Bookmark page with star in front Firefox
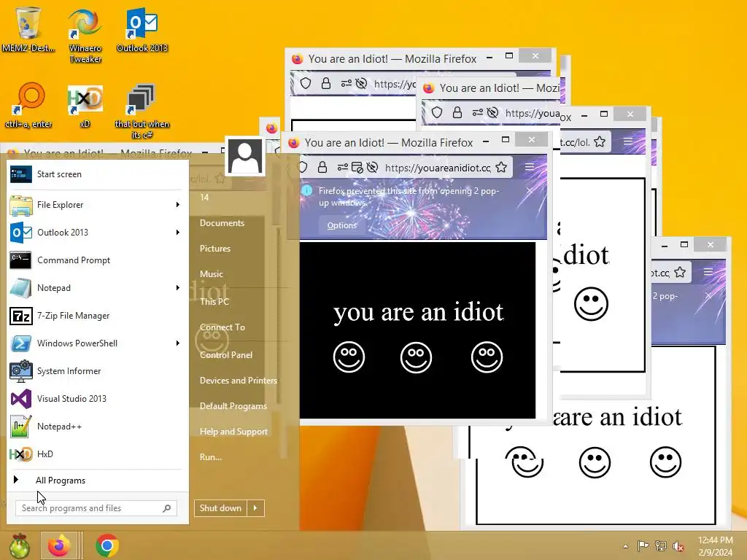The image size is (747, 560). (x=501, y=167)
